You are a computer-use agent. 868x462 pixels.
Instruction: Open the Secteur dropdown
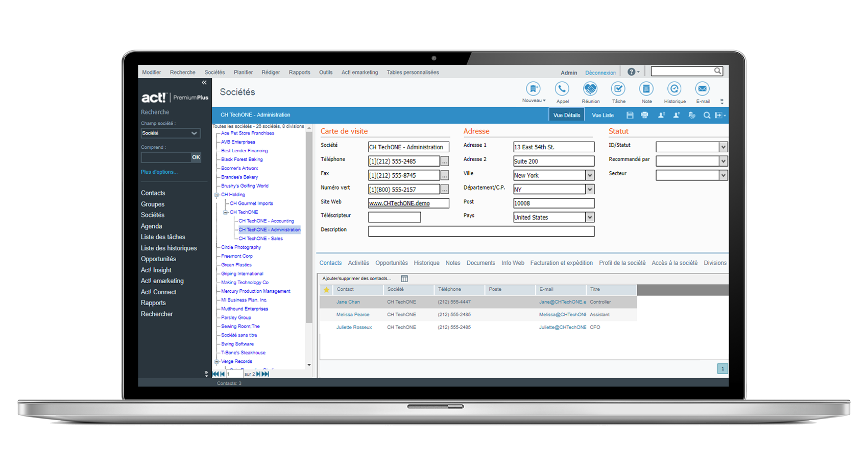click(723, 176)
